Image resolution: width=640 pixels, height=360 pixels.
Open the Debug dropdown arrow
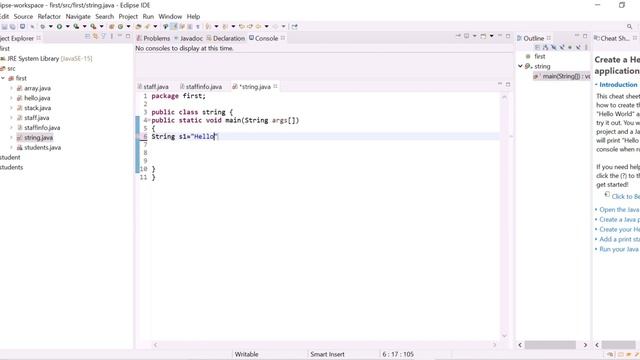click(51, 27)
